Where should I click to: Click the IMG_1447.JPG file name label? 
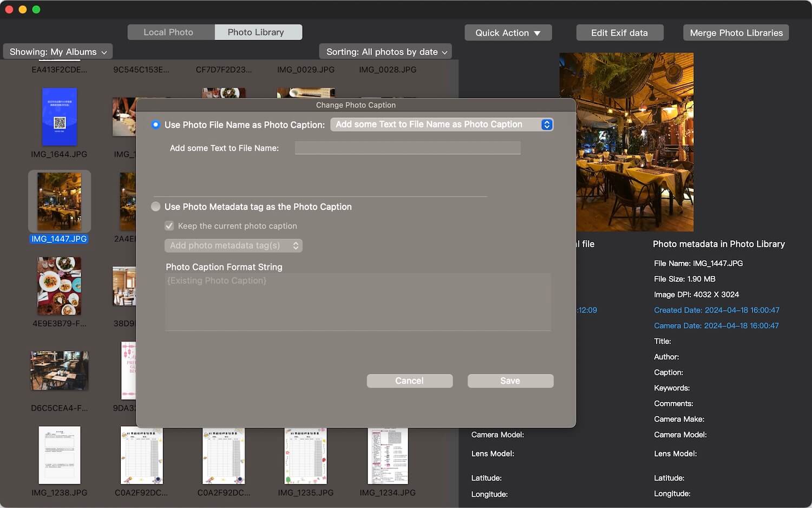59,239
